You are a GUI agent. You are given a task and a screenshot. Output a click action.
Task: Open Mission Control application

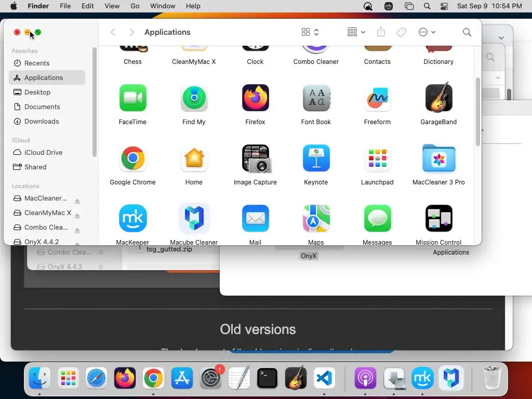tap(438, 219)
